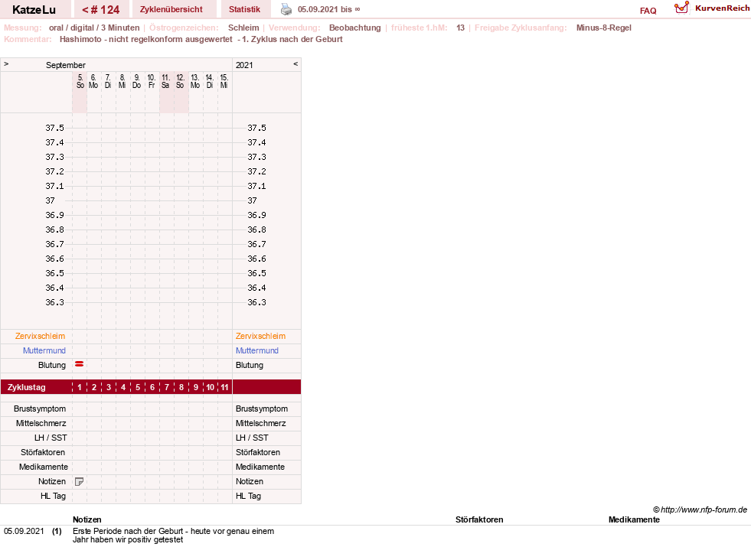Click the note text 'Erste Periode nach der Geburt'

point(128,531)
